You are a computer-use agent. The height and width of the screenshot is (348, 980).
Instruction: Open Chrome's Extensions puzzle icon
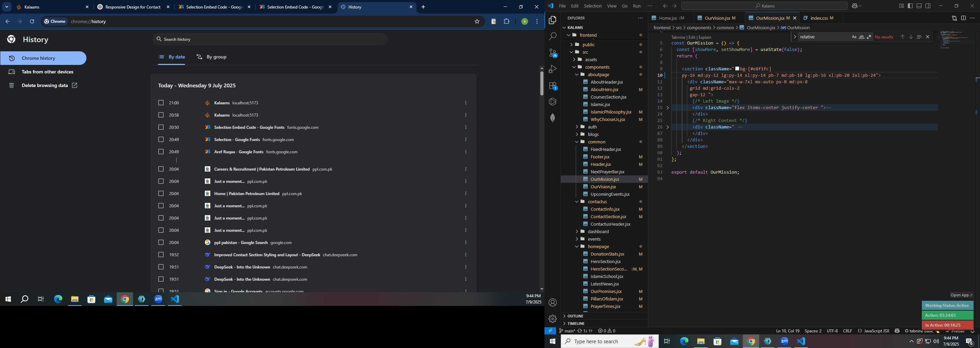507,22
